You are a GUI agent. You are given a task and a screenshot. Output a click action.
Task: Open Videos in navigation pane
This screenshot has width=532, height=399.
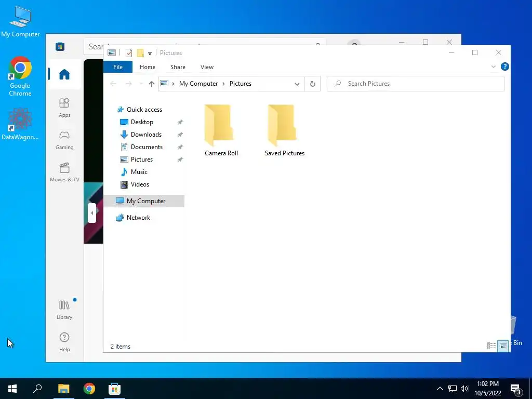[x=140, y=184]
